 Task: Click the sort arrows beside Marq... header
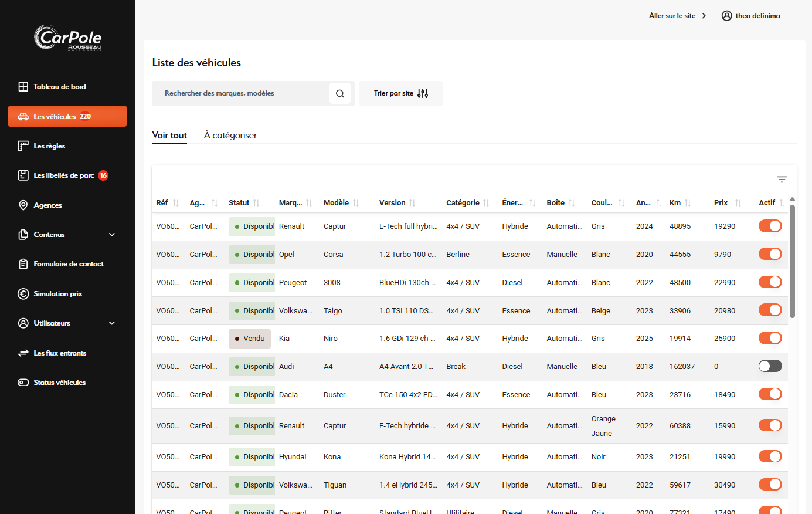[x=309, y=203]
